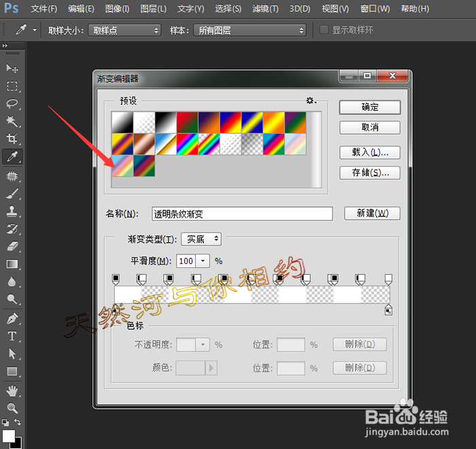Open the 文字(Y) menu
The width and height of the screenshot is (476, 449).
click(190, 9)
